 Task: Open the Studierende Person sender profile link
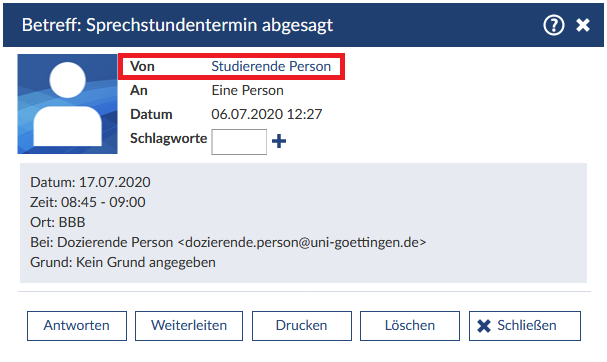coord(271,67)
